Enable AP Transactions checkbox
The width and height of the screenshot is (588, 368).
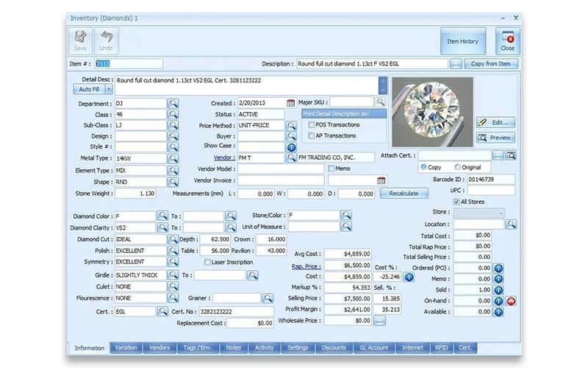pos(311,135)
